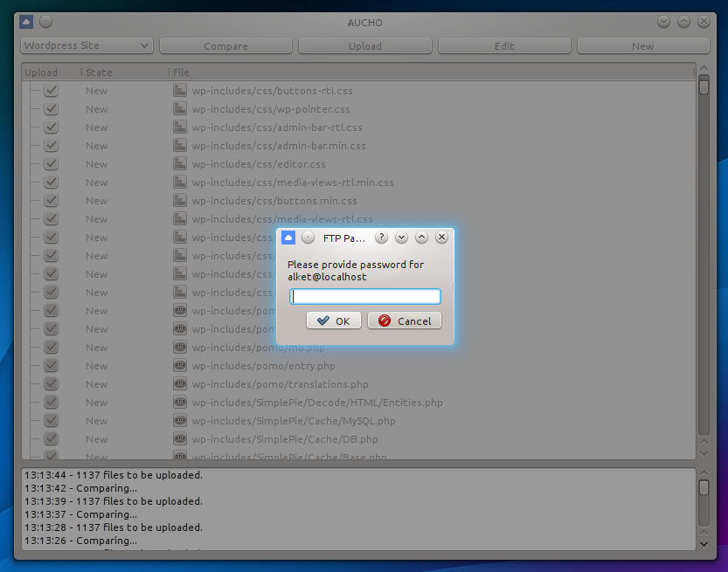This screenshot has height=572, width=728.
Task: Click file list scrollbar down arrow at the bottom
Action: tap(704, 454)
